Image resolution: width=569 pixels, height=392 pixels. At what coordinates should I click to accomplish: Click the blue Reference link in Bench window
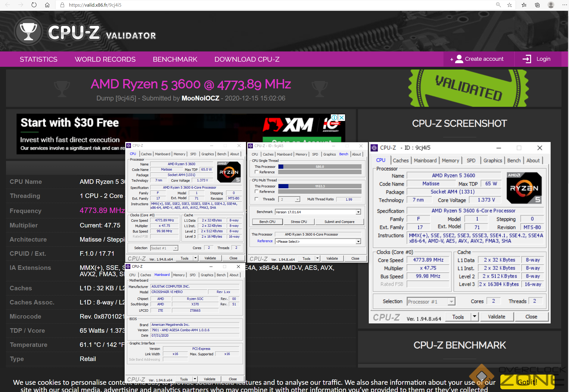click(265, 241)
